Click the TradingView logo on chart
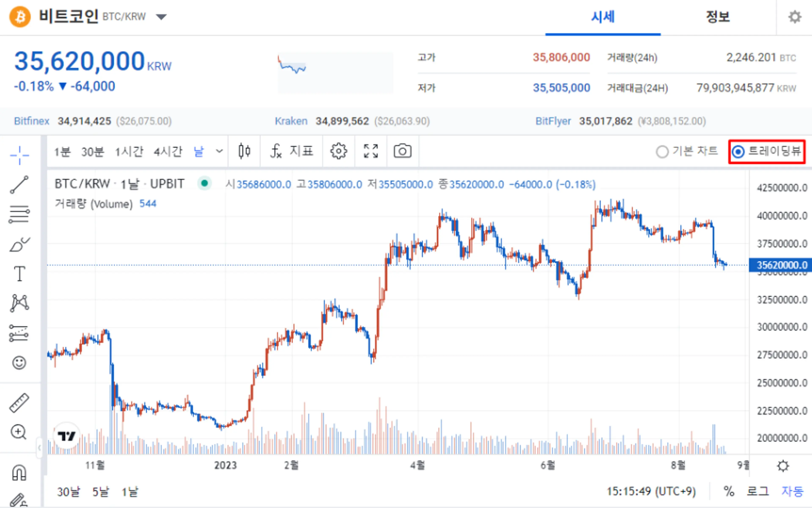This screenshot has height=508, width=812. click(x=67, y=436)
